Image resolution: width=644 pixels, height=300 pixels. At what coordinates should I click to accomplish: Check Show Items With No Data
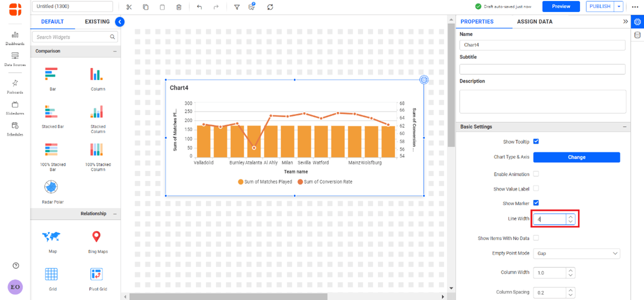click(x=536, y=238)
